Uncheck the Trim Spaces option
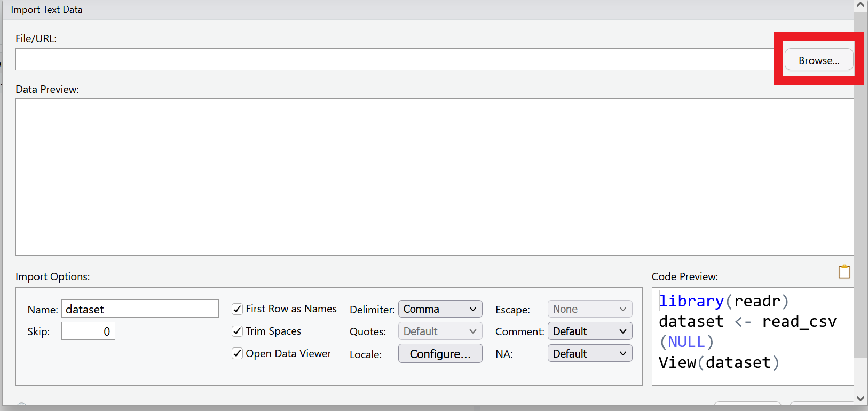 [x=238, y=331]
